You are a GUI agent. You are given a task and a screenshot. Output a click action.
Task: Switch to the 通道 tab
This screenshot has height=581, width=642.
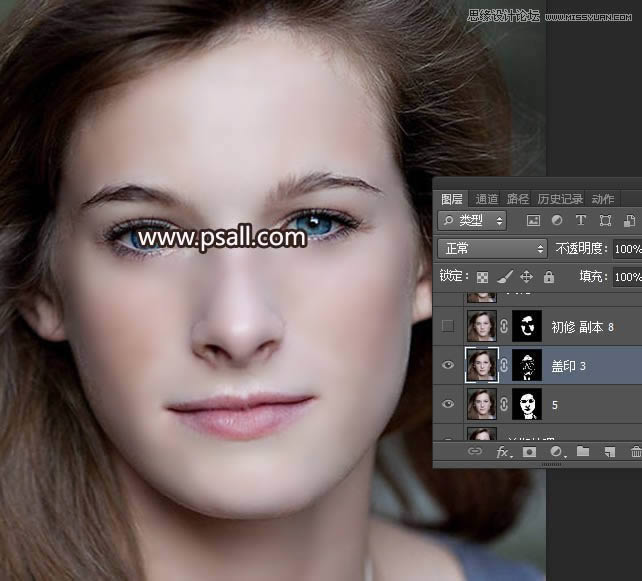click(487, 199)
